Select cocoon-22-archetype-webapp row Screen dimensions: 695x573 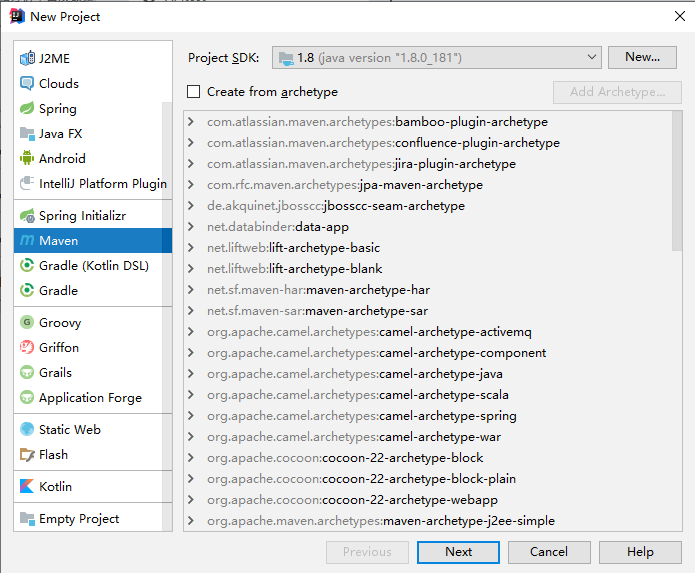[x=428, y=499]
